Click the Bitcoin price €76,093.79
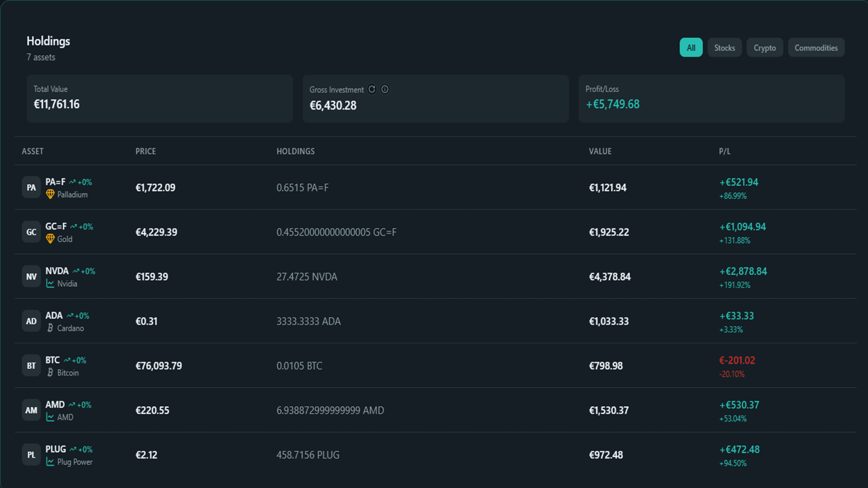This screenshot has width=868, height=488. pos(159,366)
